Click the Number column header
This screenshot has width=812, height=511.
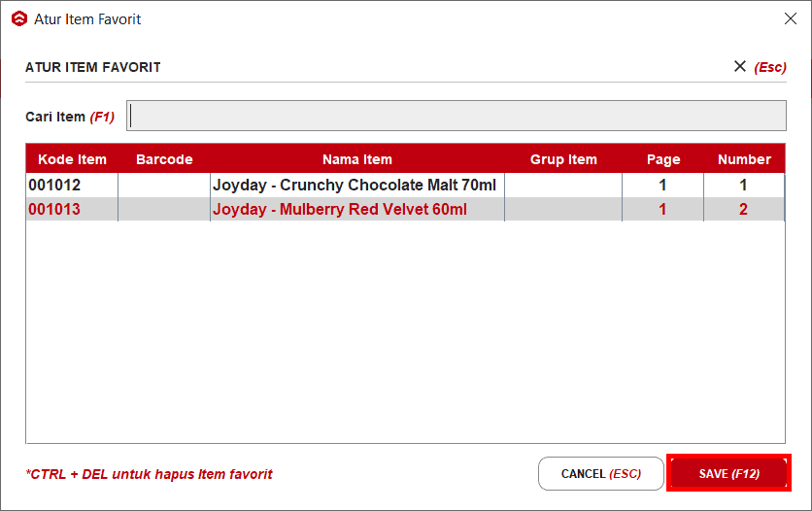pyautogui.click(x=744, y=159)
